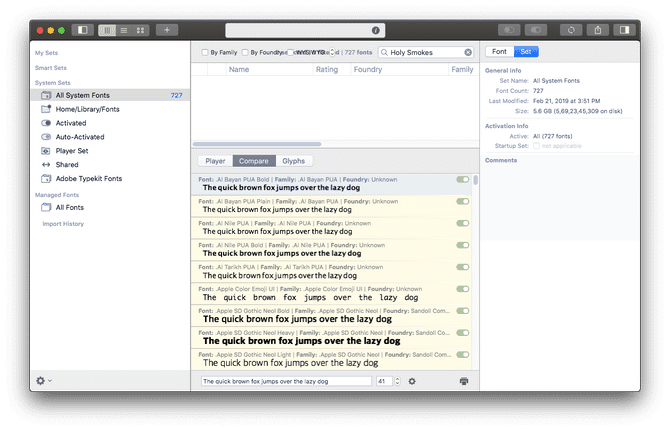The height and width of the screenshot is (431, 670).
Task: Click the vertical scrollbar in compare pane
Action: pyautogui.click(x=476, y=180)
